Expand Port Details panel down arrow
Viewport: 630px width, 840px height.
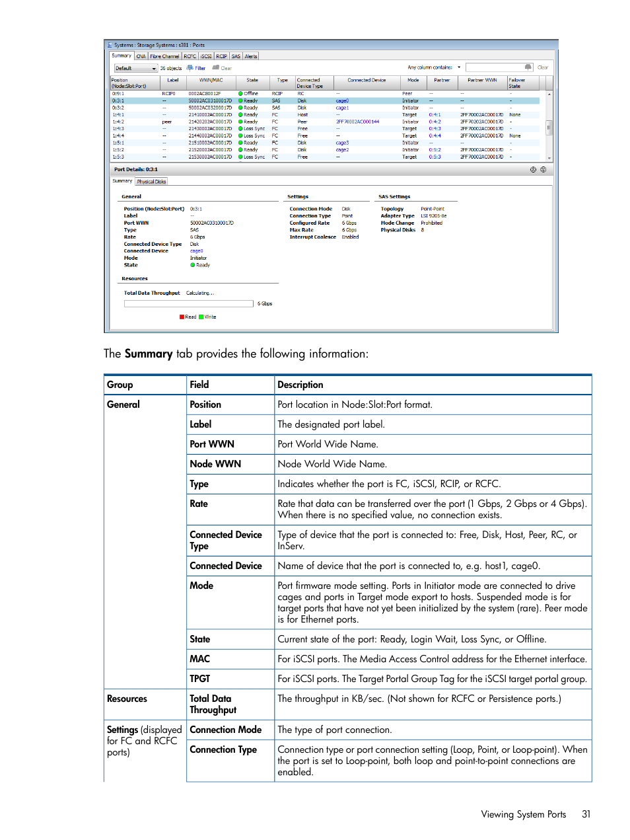543,170
